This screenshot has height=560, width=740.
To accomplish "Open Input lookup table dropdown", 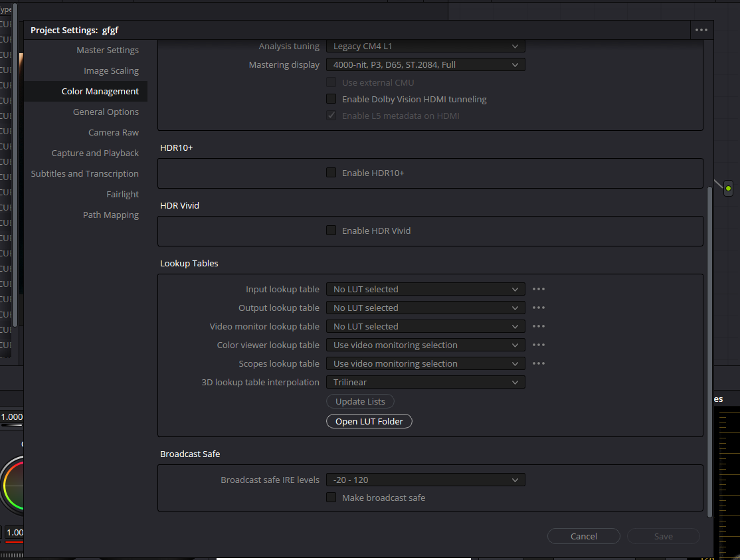I will point(426,289).
